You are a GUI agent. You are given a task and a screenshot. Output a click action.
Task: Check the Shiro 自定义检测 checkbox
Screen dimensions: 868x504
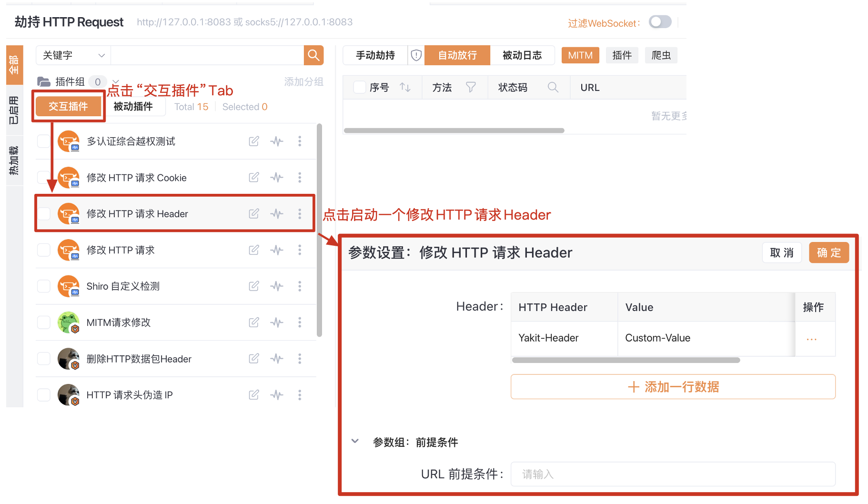coord(44,286)
